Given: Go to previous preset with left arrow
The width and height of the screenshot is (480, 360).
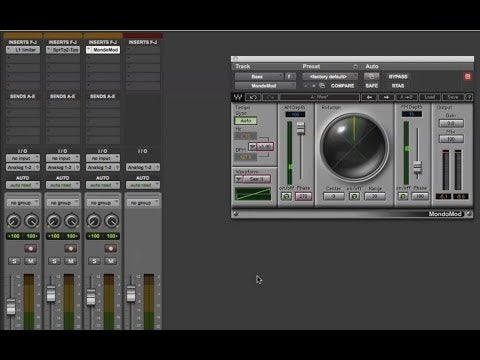Looking at the screenshot, I should [x=369, y=97].
